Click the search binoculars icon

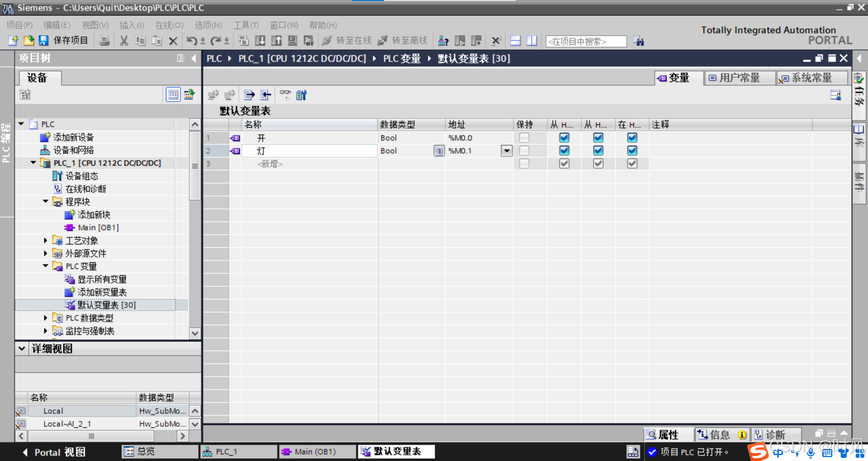(639, 41)
